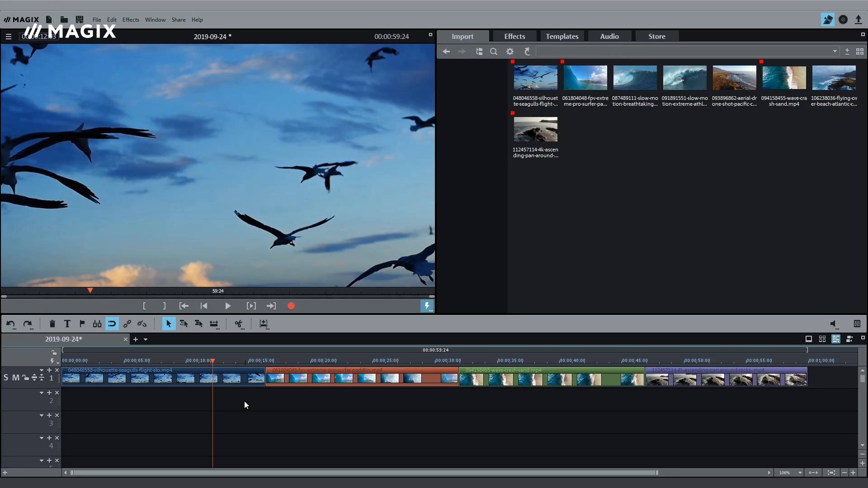Viewport: 868px width, 488px height.
Task: Expand the dropdown beside the new-tab plus
Action: tap(146, 339)
